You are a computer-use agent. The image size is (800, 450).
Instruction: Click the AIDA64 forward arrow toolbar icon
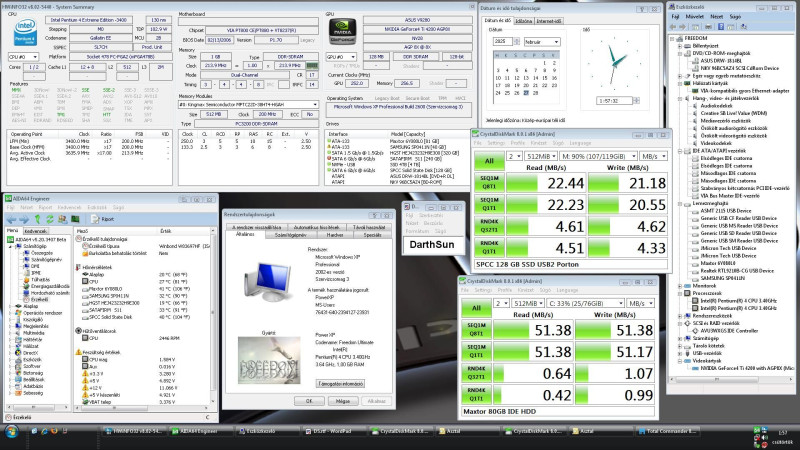[23, 219]
